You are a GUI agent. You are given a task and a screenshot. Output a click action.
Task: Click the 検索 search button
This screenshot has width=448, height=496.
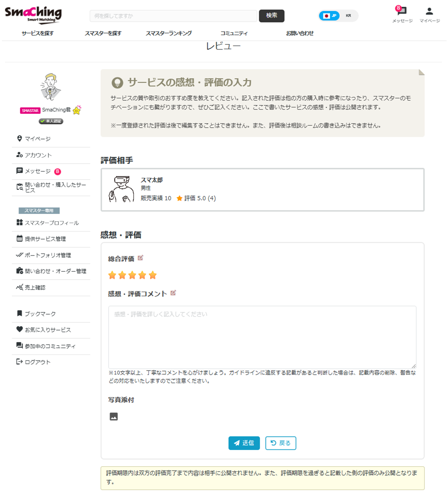[x=271, y=16]
